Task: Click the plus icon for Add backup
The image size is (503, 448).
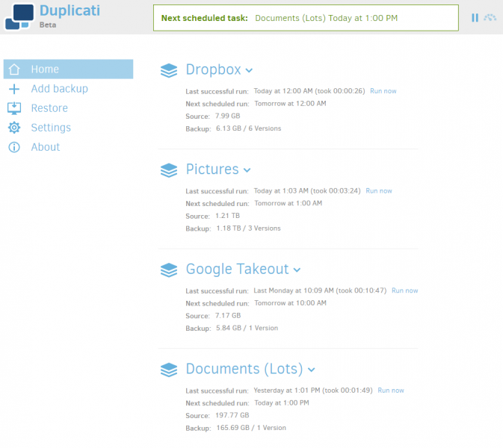Action: coord(14,89)
